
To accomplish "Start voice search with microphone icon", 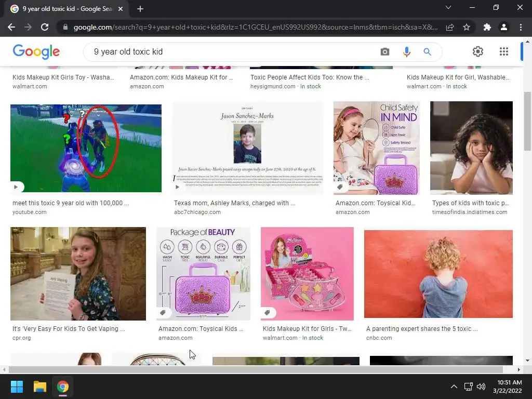I will 406,51.
